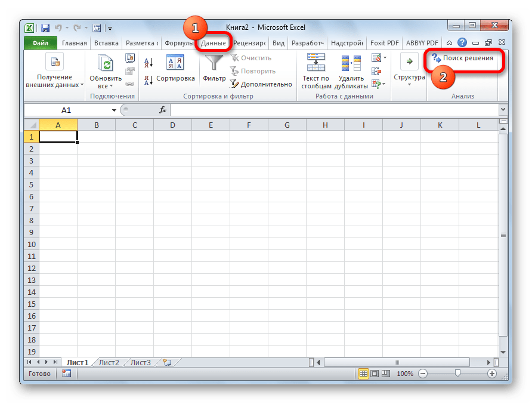Click the Refresh All icon
Viewport: 532px width, 404px height.
[106, 63]
